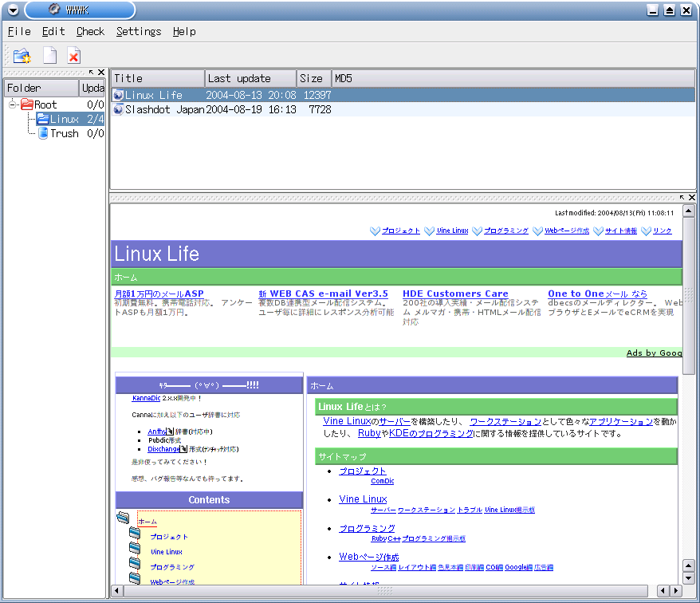
Task: Sort list by Last update column
Action: (250, 79)
